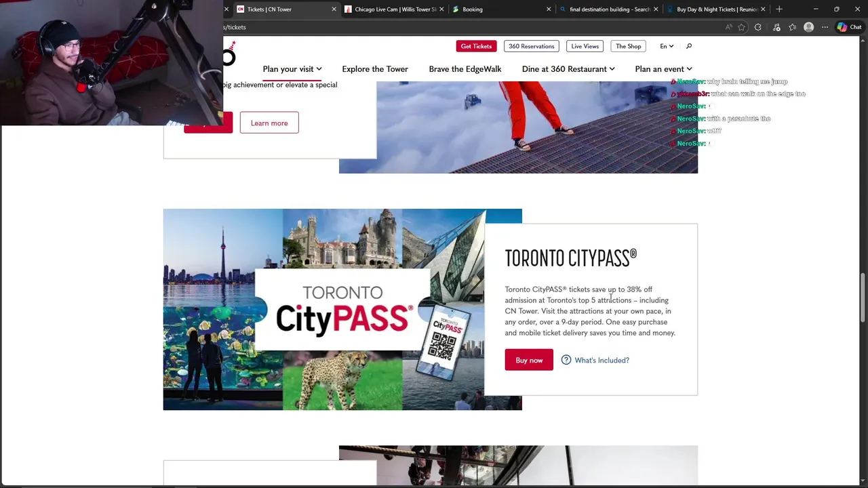The height and width of the screenshot is (488, 868).
Task: Click the Tickets | CN Tower tab favicon
Action: (x=240, y=9)
